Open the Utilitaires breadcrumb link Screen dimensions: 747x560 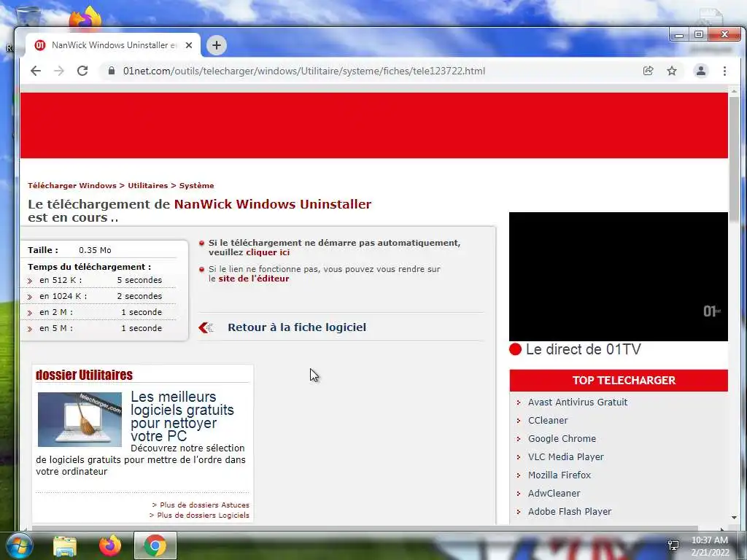(147, 186)
